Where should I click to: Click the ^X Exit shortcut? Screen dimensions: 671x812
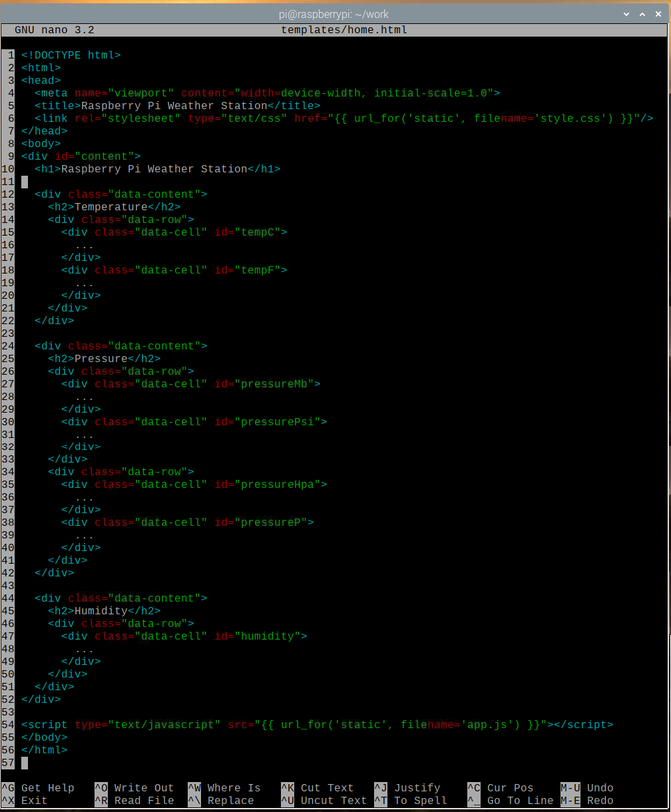25,801
